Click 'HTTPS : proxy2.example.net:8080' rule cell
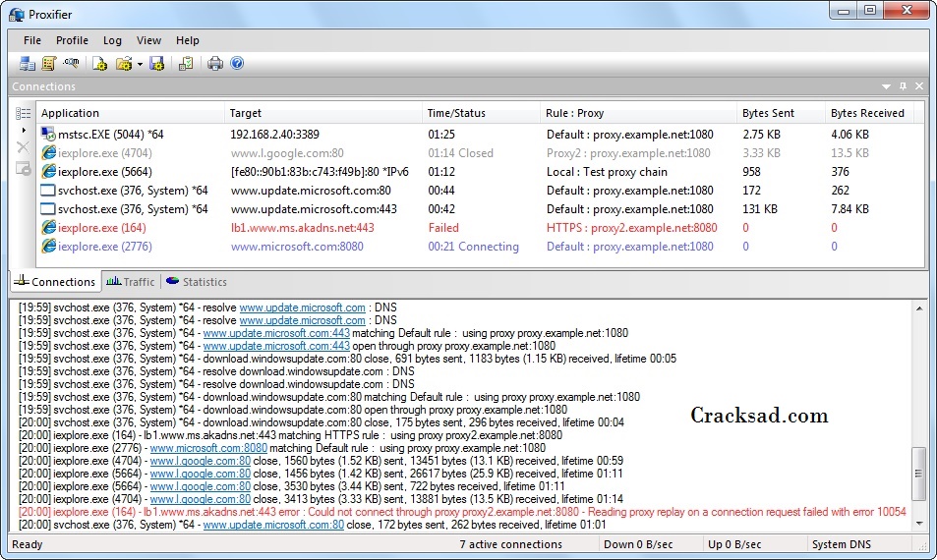The height and width of the screenshot is (560, 937). point(631,228)
